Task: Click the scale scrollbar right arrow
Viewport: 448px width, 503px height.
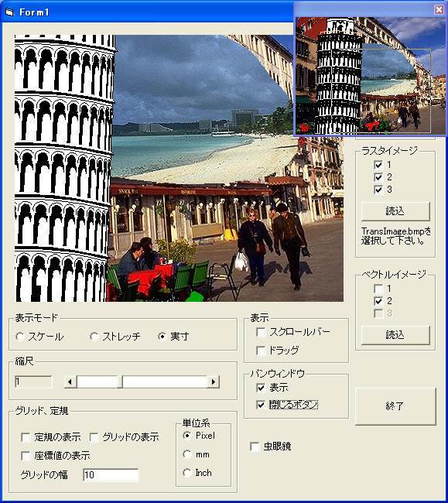Action: (x=213, y=382)
